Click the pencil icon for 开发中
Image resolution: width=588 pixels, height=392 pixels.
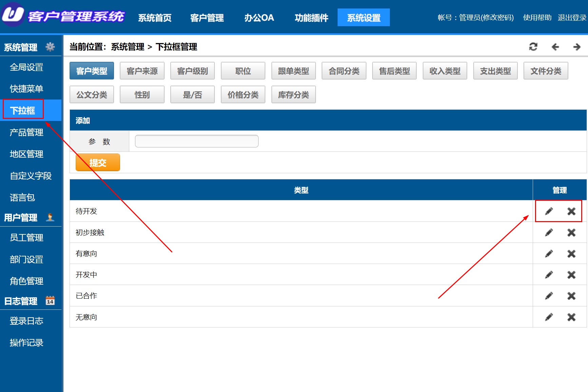(549, 275)
